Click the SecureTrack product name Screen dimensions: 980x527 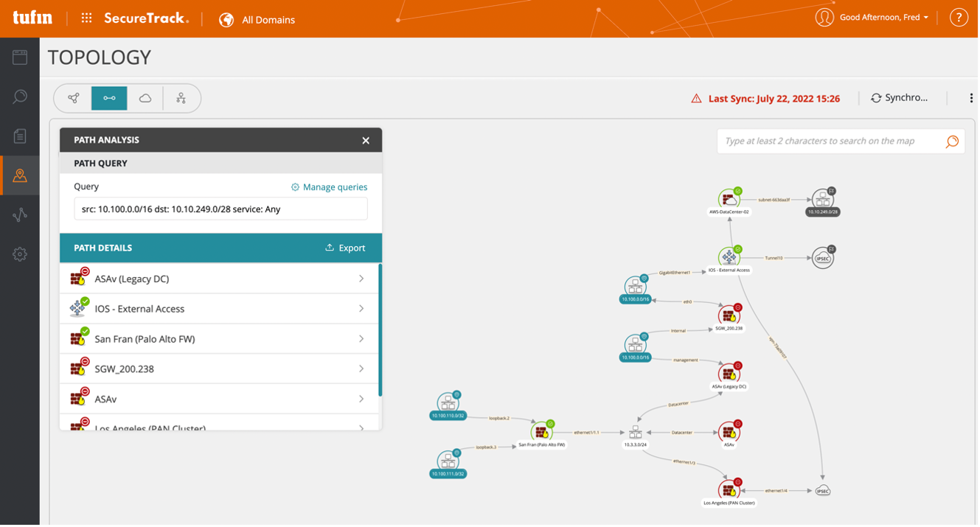pyautogui.click(x=146, y=18)
